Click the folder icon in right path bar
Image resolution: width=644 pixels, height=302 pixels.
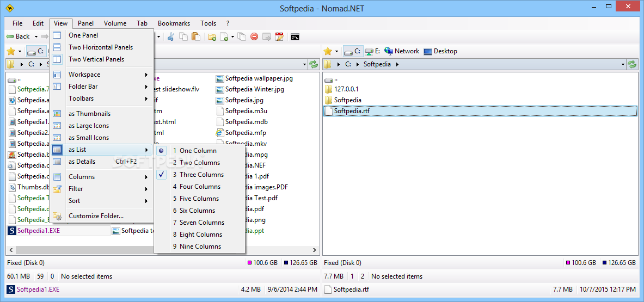328,64
